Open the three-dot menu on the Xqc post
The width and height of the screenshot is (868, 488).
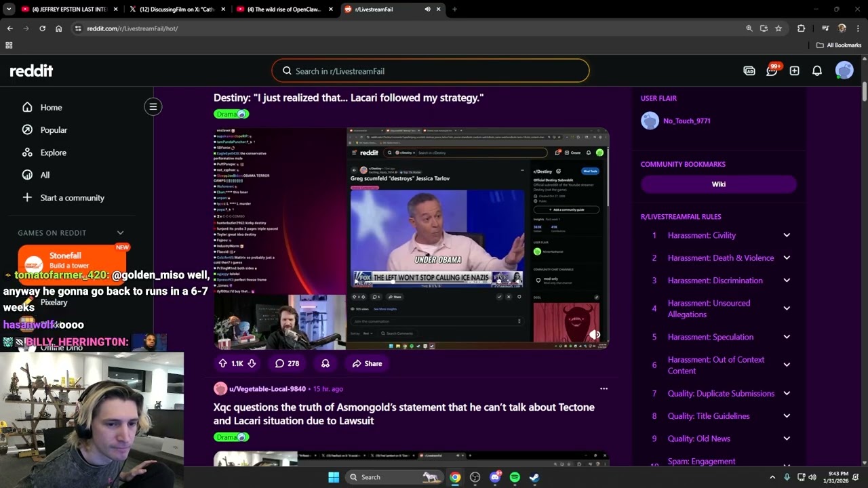coord(604,389)
